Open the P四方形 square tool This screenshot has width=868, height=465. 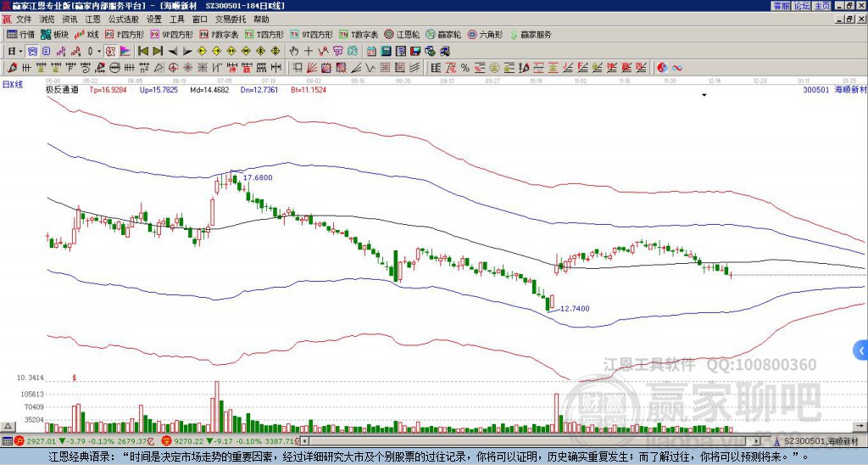click(x=125, y=34)
